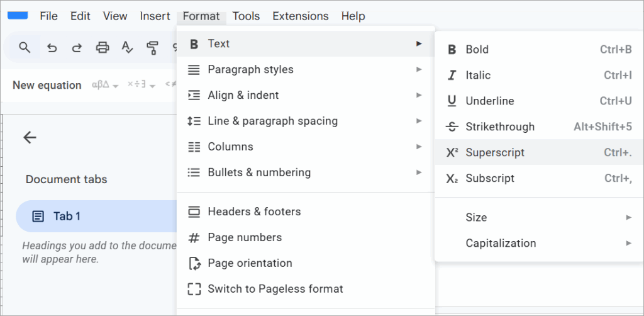644x316 pixels.
Task: Click the redo arrow icon
Action: point(77,48)
